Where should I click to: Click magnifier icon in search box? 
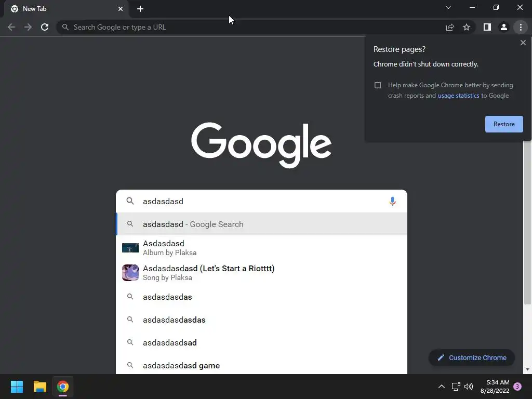(130, 201)
